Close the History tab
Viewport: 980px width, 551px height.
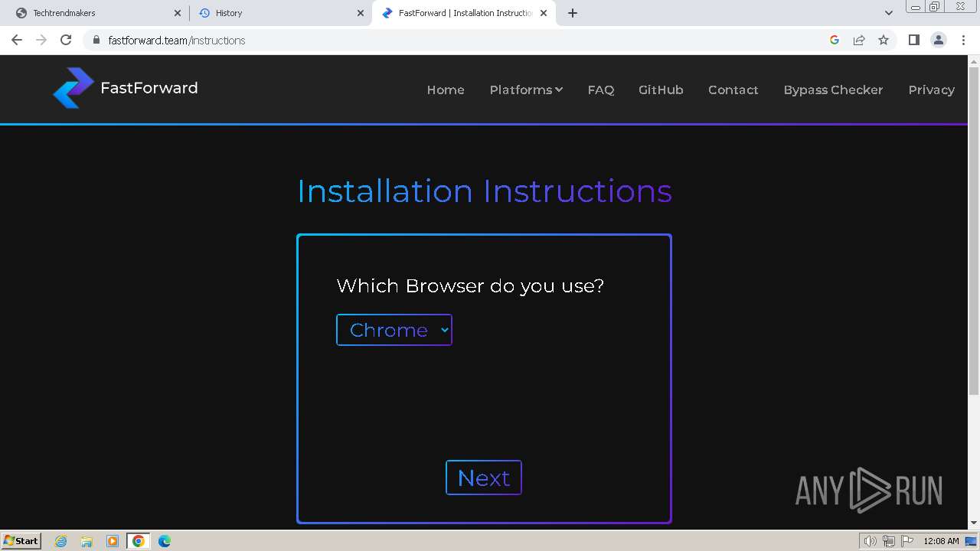[x=361, y=13]
